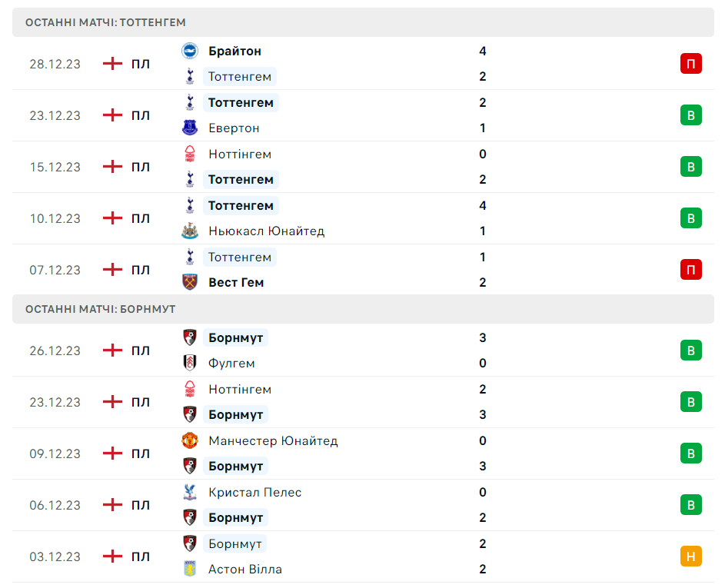Open the Кристал Пелес team link
This screenshot has height=588, width=725.
(254, 492)
